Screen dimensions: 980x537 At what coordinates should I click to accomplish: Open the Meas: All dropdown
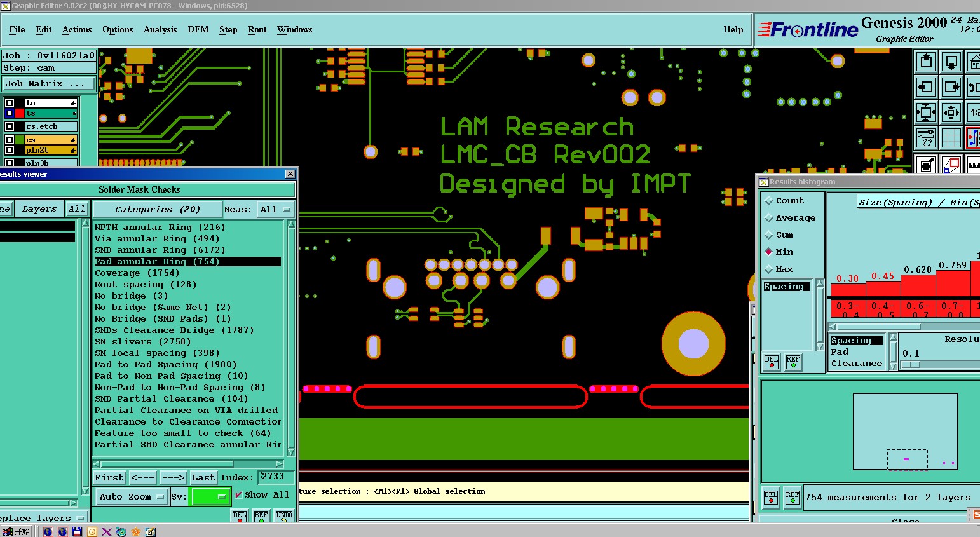pyautogui.click(x=275, y=209)
